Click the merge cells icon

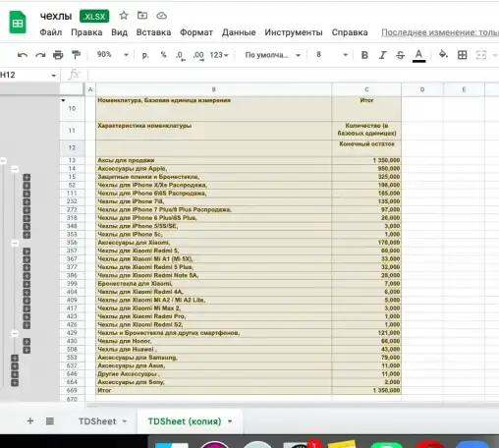480,55
